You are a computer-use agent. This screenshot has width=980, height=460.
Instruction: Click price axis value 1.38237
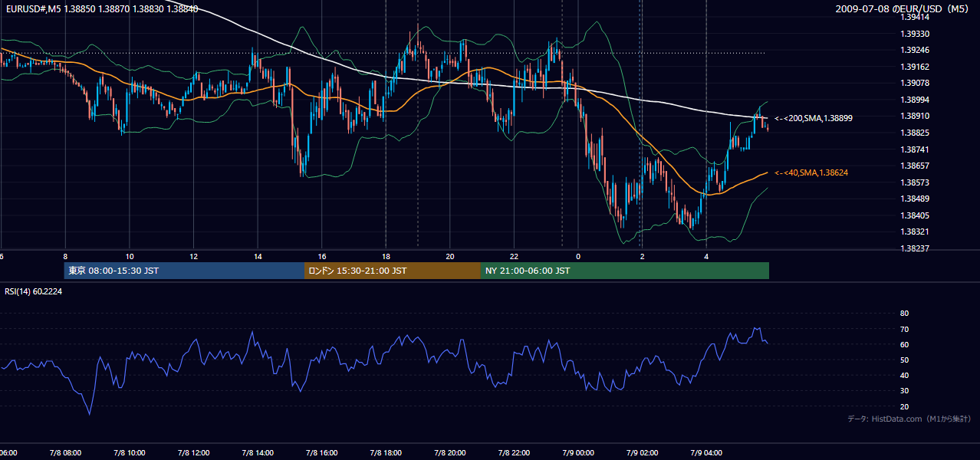[x=915, y=248]
